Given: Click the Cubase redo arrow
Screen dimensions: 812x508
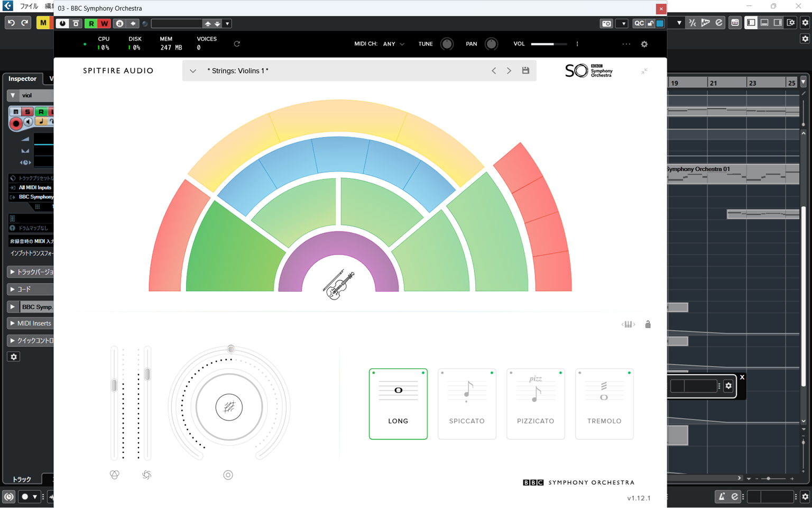Looking at the screenshot, I should (x=25, y=23).
